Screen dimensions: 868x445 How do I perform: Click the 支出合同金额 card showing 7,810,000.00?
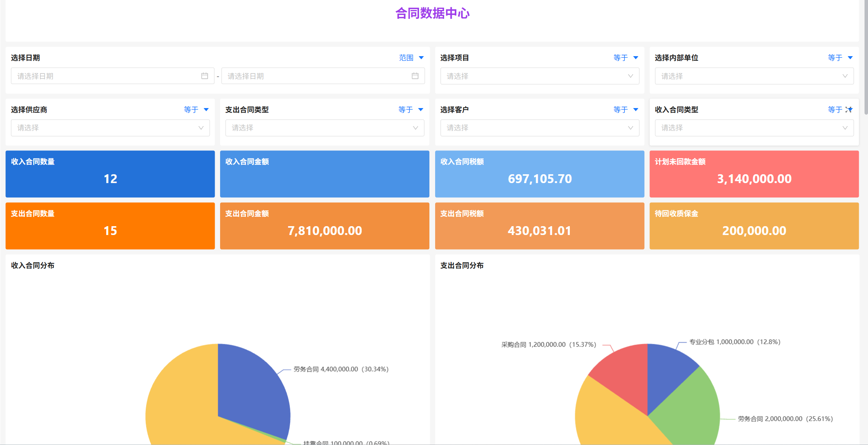(x=324, y=226)
